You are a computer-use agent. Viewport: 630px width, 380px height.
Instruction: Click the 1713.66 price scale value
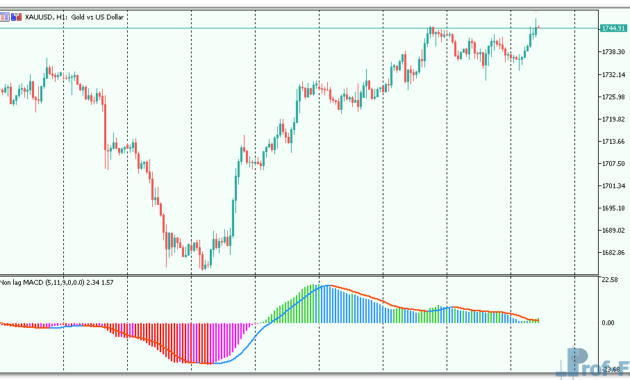613,141
